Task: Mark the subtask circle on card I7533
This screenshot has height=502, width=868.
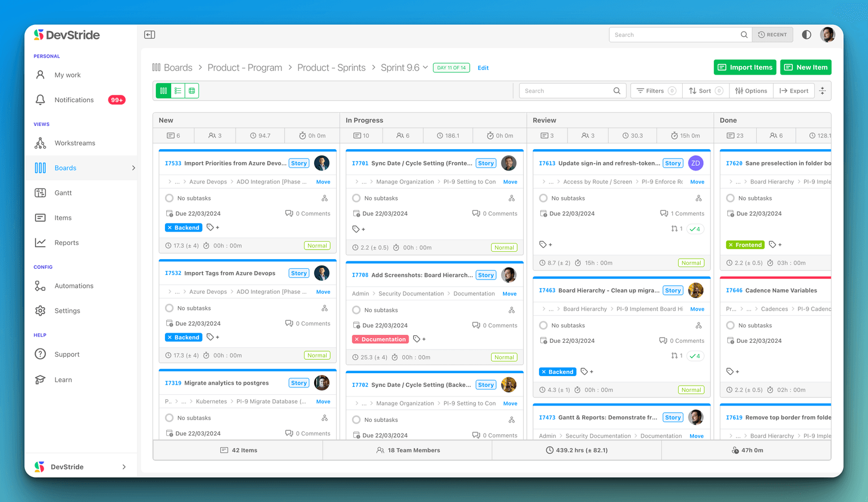Action: (169, 198)
